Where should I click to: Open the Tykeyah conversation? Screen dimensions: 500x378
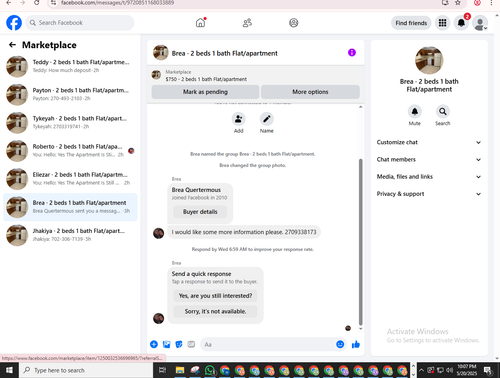(70, 123)
